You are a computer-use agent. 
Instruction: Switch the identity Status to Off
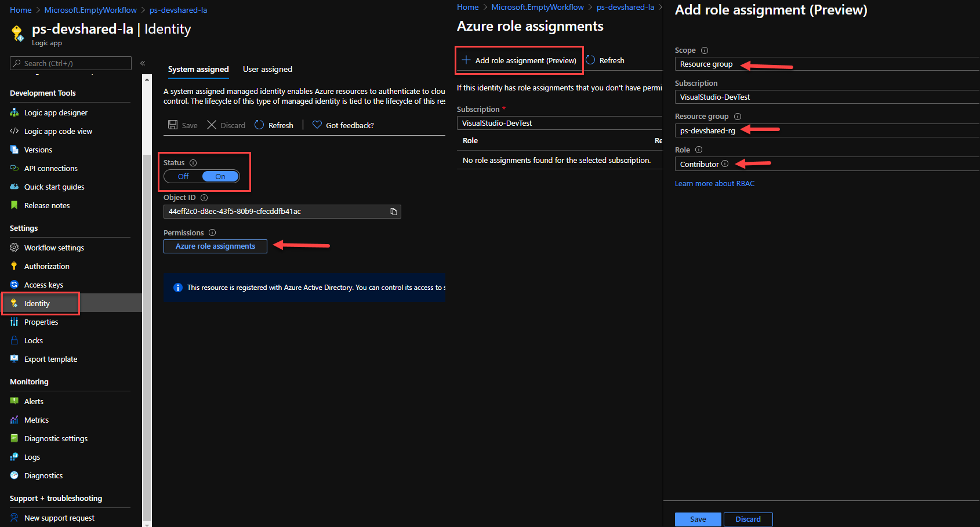(183, 176)
